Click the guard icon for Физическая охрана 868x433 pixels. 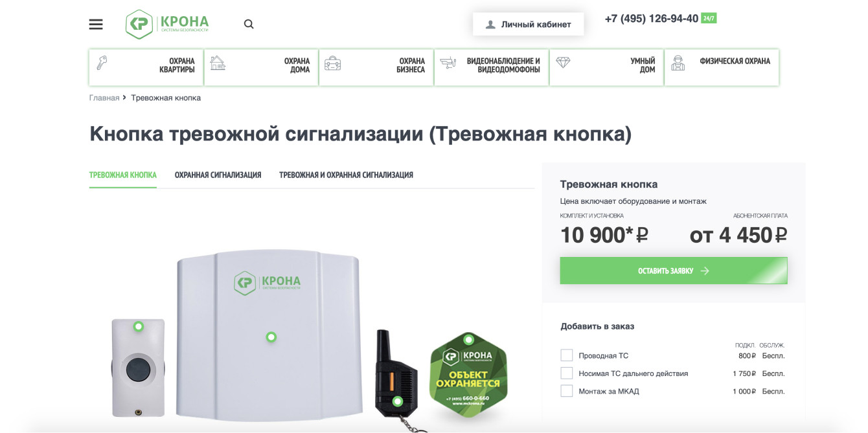click(678, 63)
